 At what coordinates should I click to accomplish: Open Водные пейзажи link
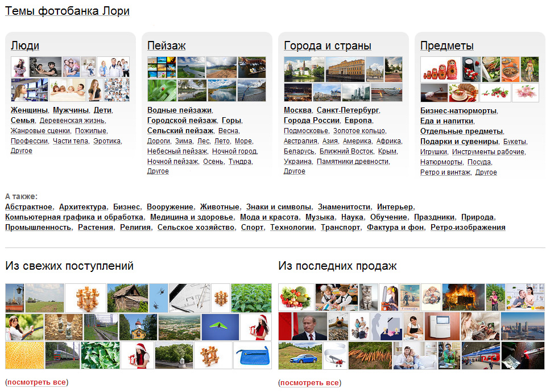point(180,110)
